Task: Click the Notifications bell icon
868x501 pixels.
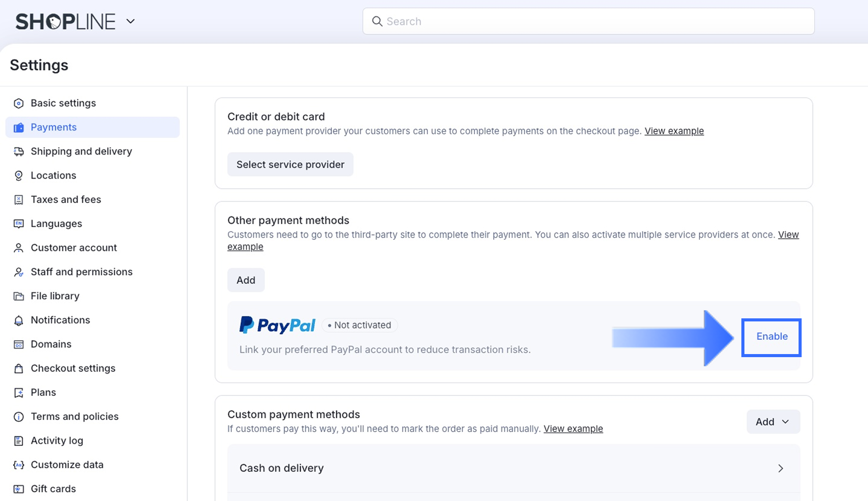Action: click(19, 320)
